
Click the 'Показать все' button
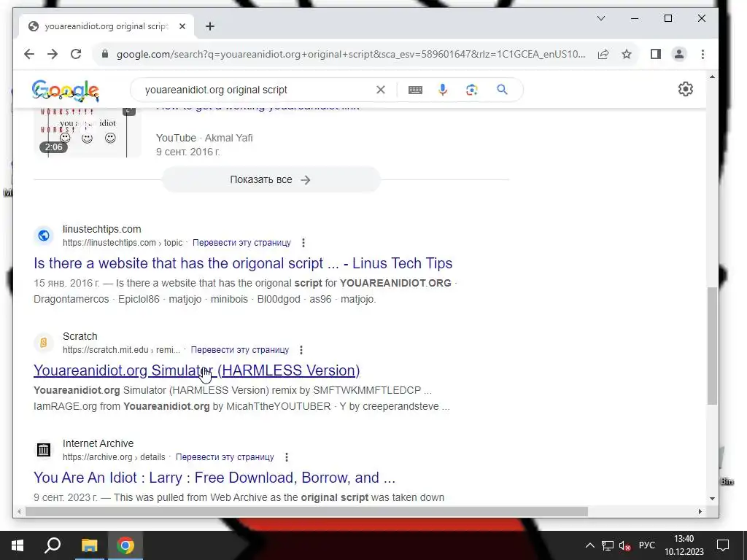point(271,179)
